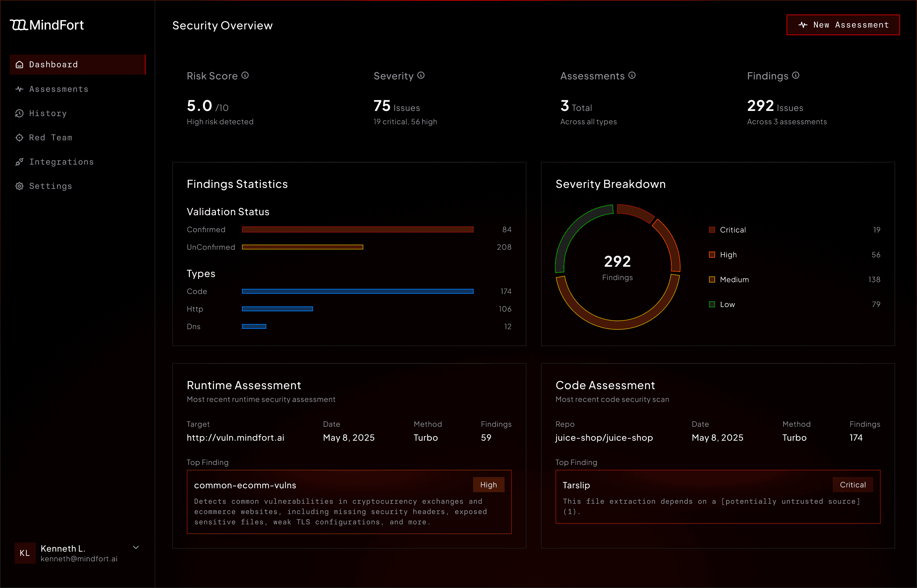Click the '138' Medium count
This screenshot has width=917, height=588.
874,279
